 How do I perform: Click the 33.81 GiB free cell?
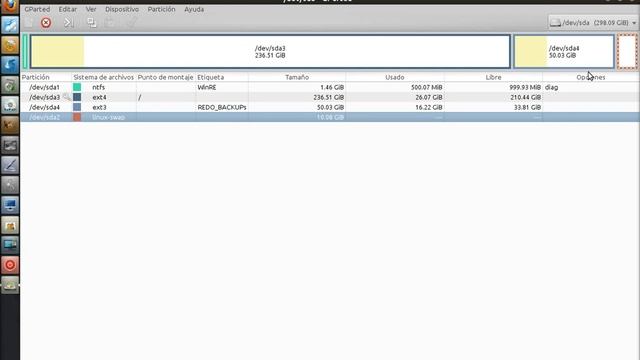point(527,107)
